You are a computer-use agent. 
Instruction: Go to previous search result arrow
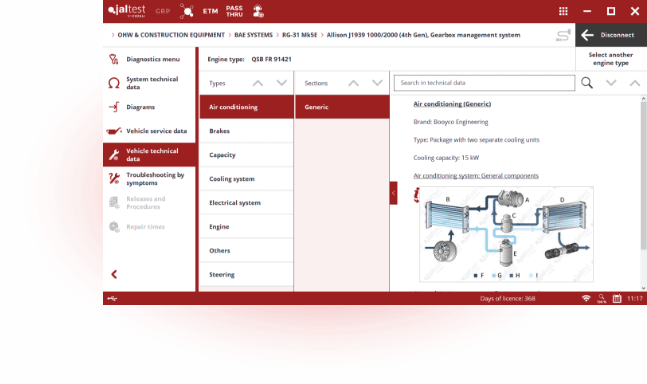[x=635, y=83]
